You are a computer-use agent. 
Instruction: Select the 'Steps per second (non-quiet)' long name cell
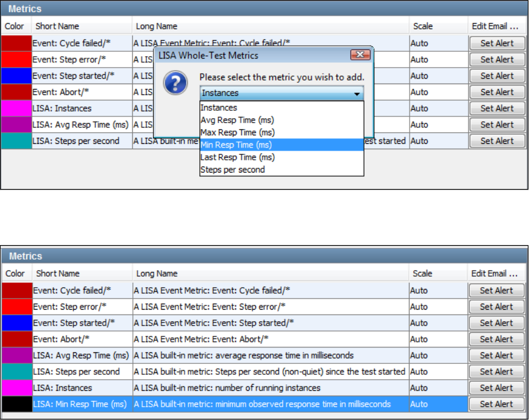pos(271,371)
